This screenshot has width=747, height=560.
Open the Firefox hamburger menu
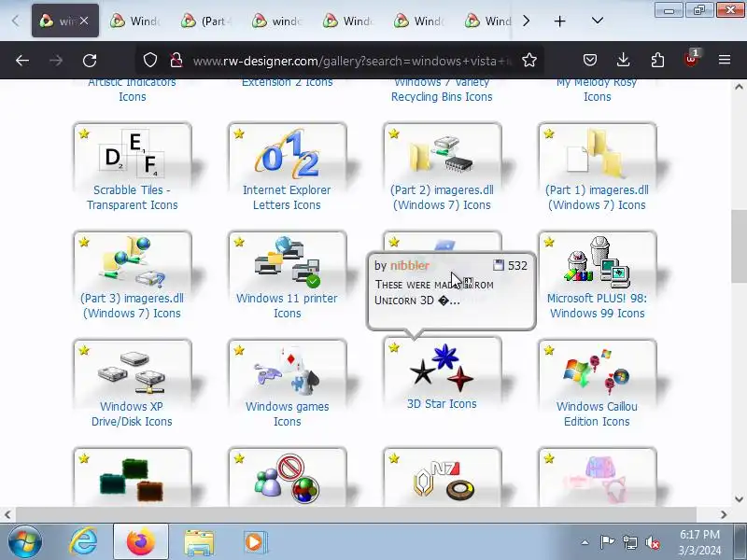pos(725,60)
